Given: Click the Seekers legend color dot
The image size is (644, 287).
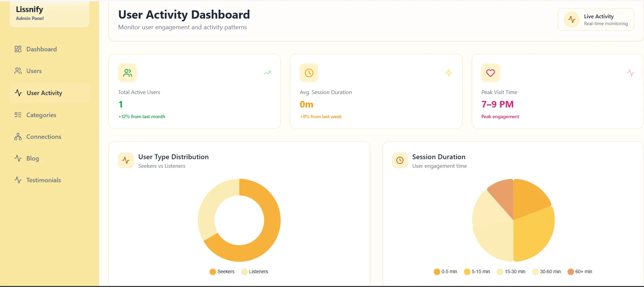Looking at the screenshot, I should point(212,271).
